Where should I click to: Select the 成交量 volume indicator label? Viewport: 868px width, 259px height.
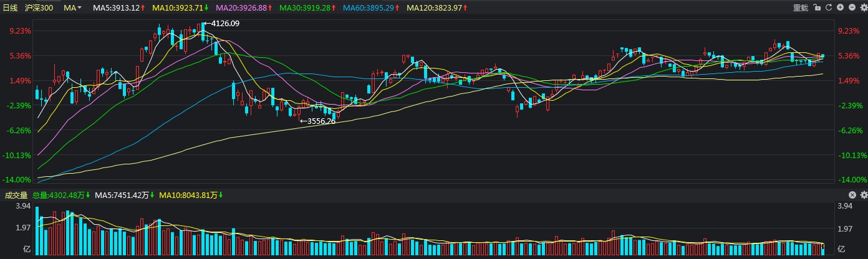pos(17,195)
